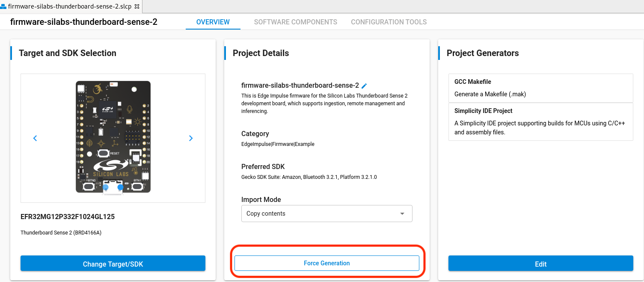This screenshot has width=644, height=282.
Task: Click the Project Details heading
Action: tap(261, 53)
